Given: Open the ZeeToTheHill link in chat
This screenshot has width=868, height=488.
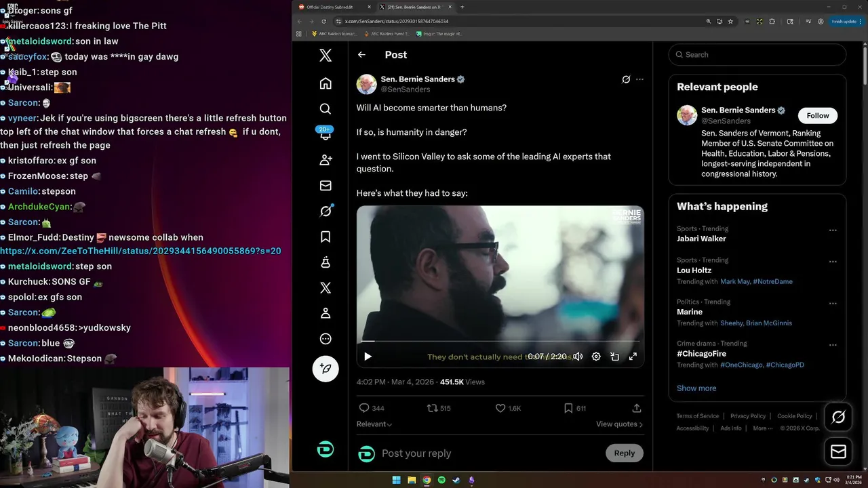Looking at the screenshot, I should [140, 251].
